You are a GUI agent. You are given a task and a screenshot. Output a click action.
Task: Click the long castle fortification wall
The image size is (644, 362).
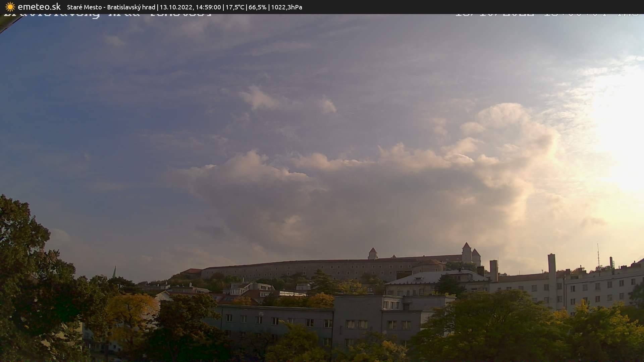click(x=302, y=269)
